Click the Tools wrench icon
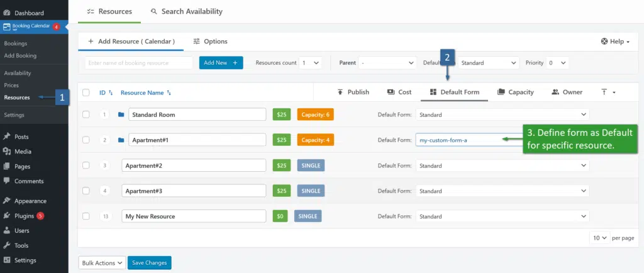The height and width of the screenshot is (273, 644). point(6,245)
